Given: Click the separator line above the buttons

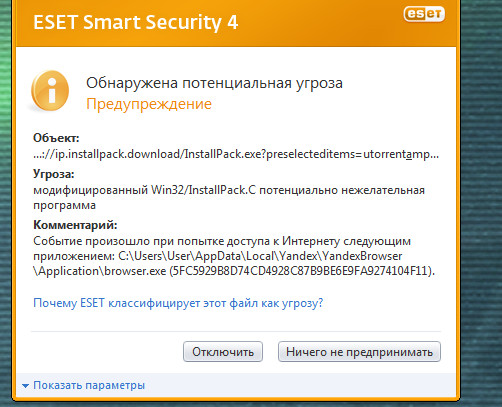Looking at the screenshot, I should [x=236, y=332].
